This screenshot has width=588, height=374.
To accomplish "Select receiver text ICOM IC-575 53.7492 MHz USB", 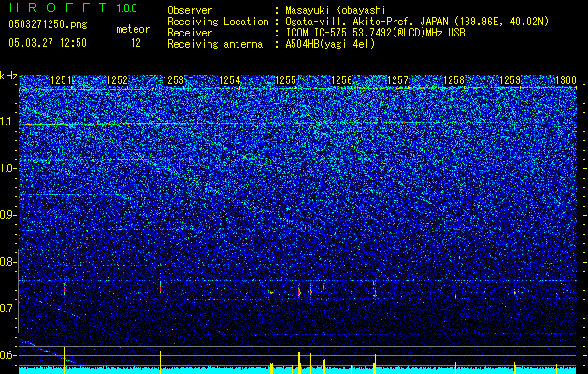I will coord(375,33).
